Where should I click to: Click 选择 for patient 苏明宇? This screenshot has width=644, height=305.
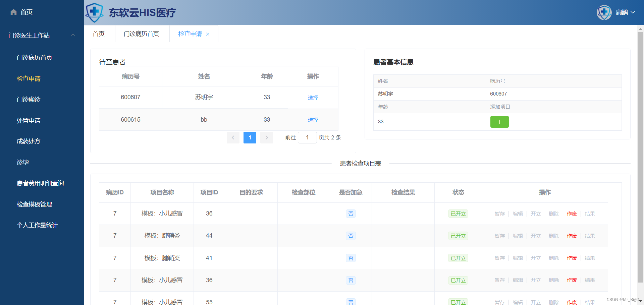(x=313, y=98)
